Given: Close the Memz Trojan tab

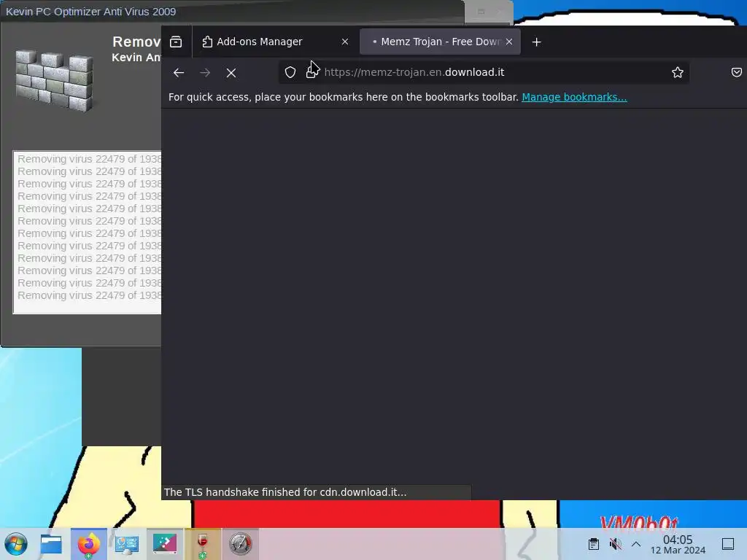Looking at the screenshot, I should [x=509, y=42].
